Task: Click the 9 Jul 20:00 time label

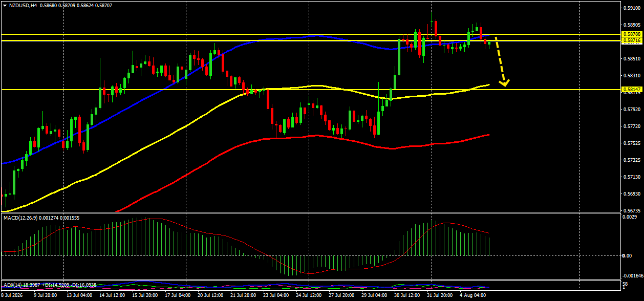Action: [45, 295]
